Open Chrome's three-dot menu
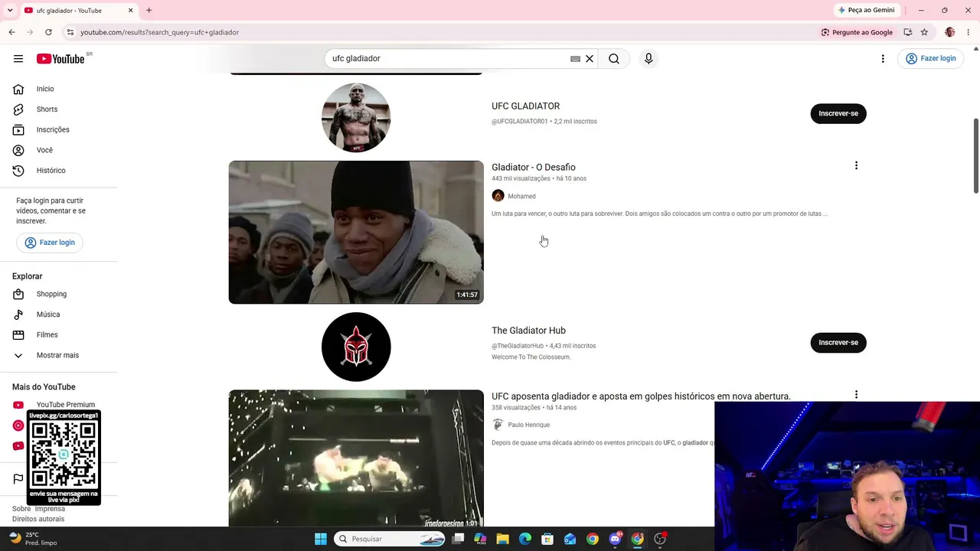The height and width of the screenshot is (551, 980). point(969,32)
